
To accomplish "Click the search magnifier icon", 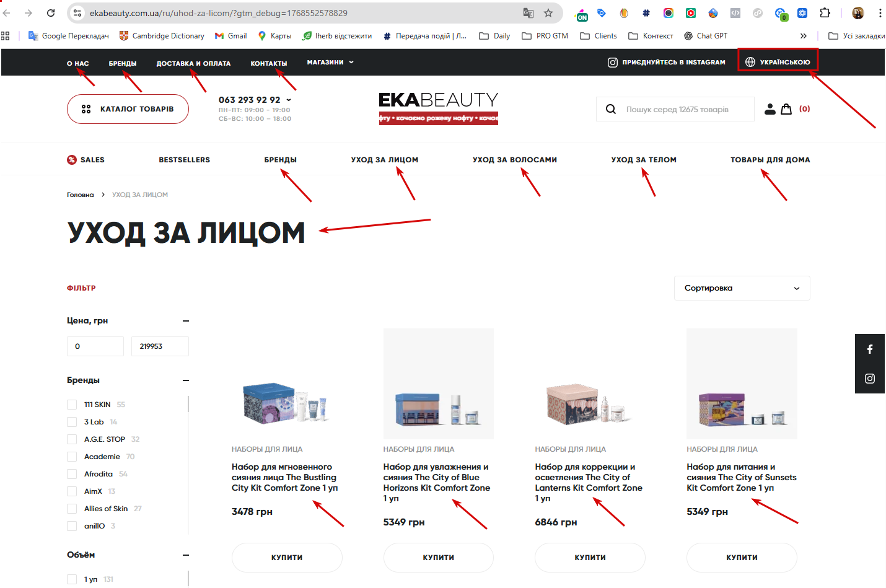I will [x=610, y=109].
